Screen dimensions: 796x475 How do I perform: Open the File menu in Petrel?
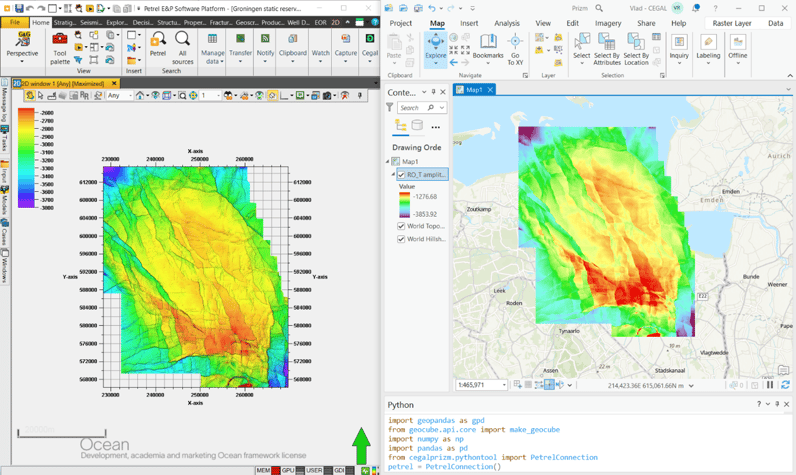[15, 22]
